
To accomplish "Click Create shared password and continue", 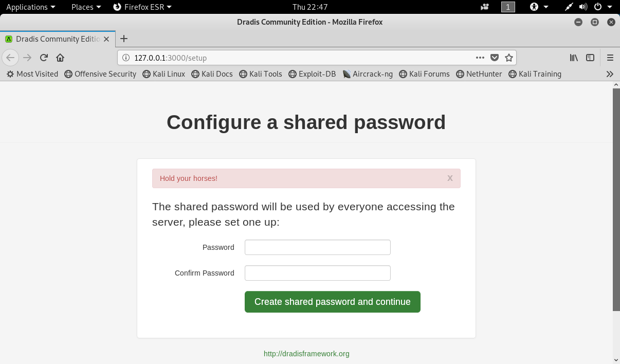I will pyautogui.click(x=332, y=302).
